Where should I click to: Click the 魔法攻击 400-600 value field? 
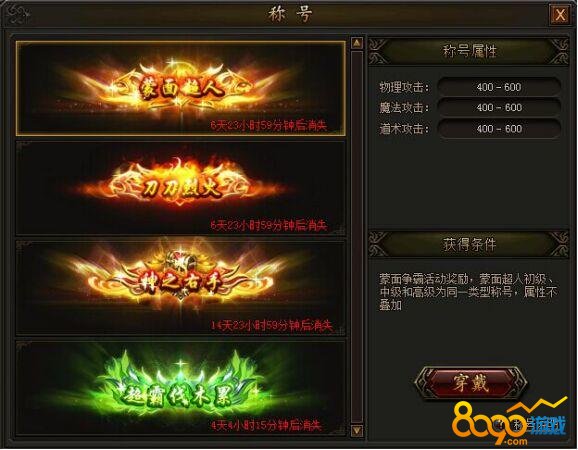499,108
